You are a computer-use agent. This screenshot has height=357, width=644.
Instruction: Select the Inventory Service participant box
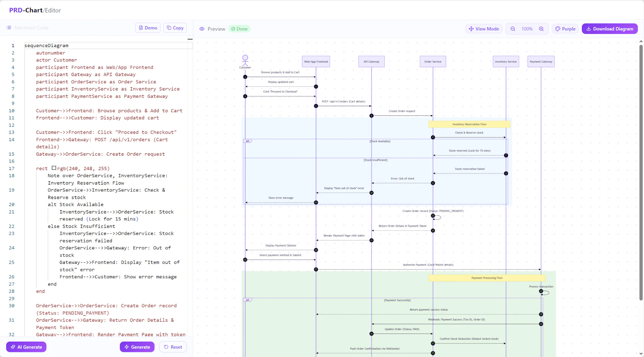tap(506, 62)
